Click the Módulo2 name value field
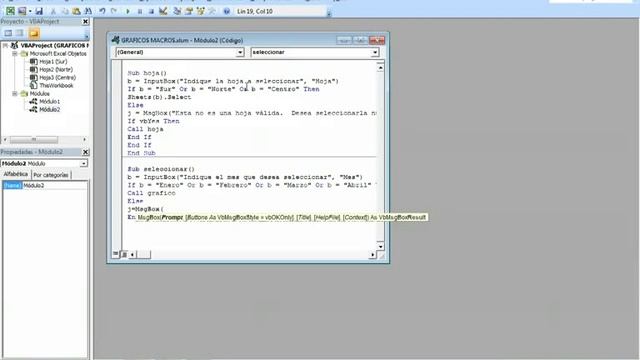The image size is (640, 360). click(x=55, y=185)
